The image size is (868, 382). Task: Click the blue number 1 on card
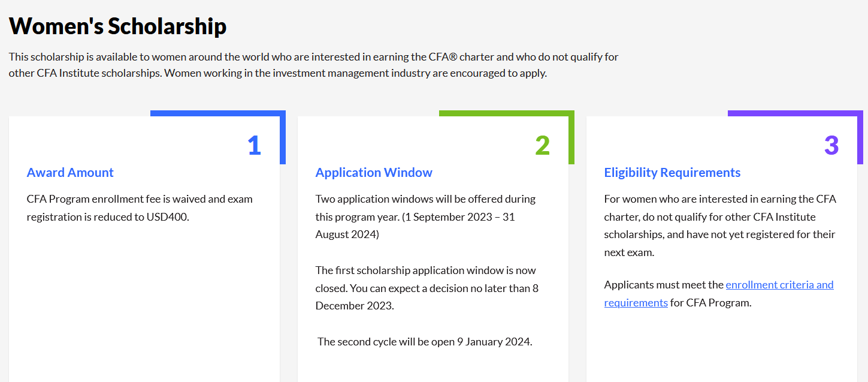click(255, 145)
